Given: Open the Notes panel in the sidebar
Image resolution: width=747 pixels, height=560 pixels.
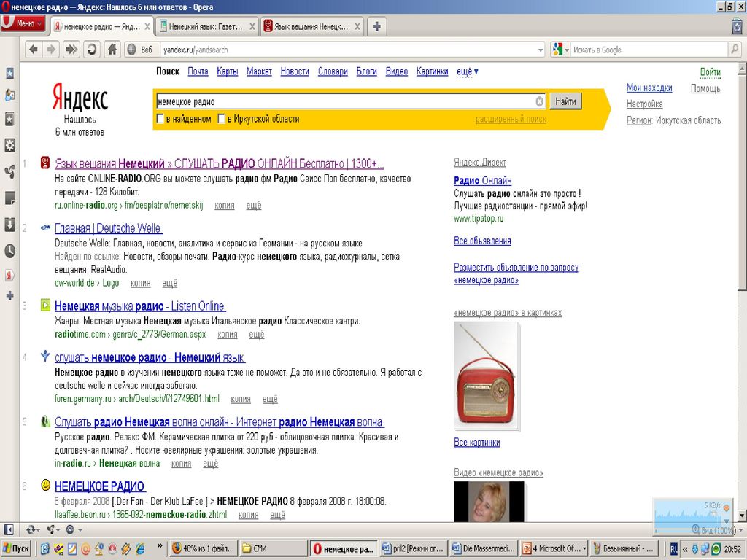Looking at the screenshot, I should (x=9, y=198).
